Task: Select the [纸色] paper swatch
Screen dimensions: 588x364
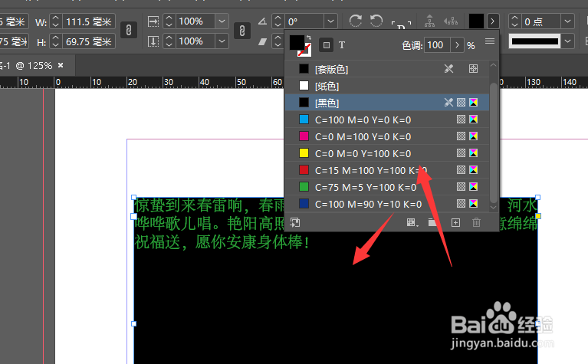Action: (x=387, y=86)
